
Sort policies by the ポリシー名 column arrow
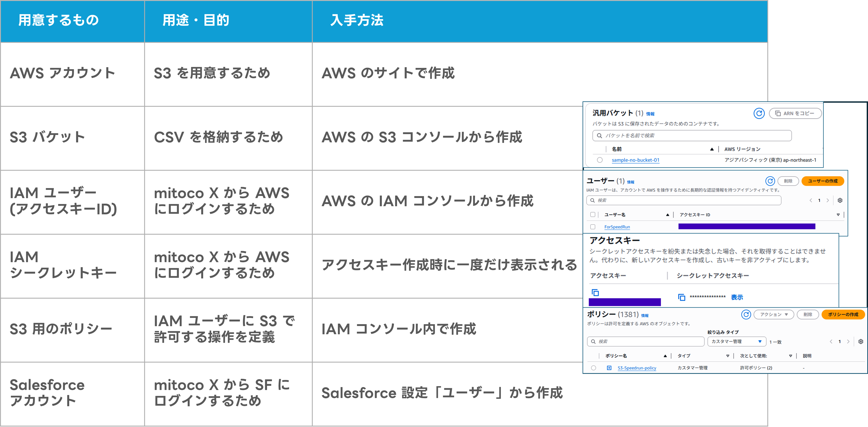point(665,356)
